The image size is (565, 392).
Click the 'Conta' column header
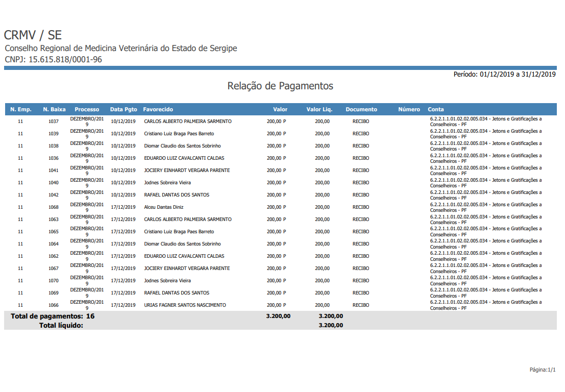(x=436, y=109)
